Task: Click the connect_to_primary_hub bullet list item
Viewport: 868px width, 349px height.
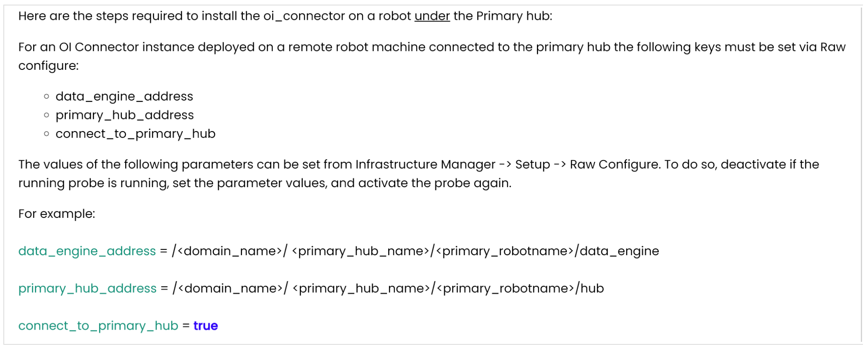Action: 135,134
